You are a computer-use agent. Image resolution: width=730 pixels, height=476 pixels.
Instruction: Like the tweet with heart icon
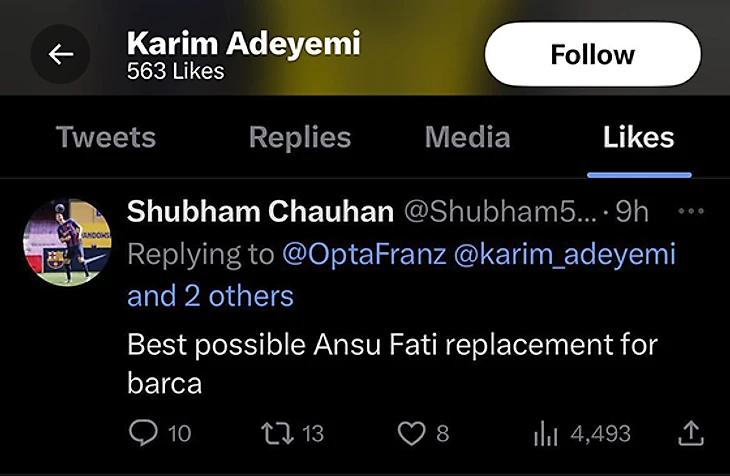pyautogui.click(x=411, y=433)
